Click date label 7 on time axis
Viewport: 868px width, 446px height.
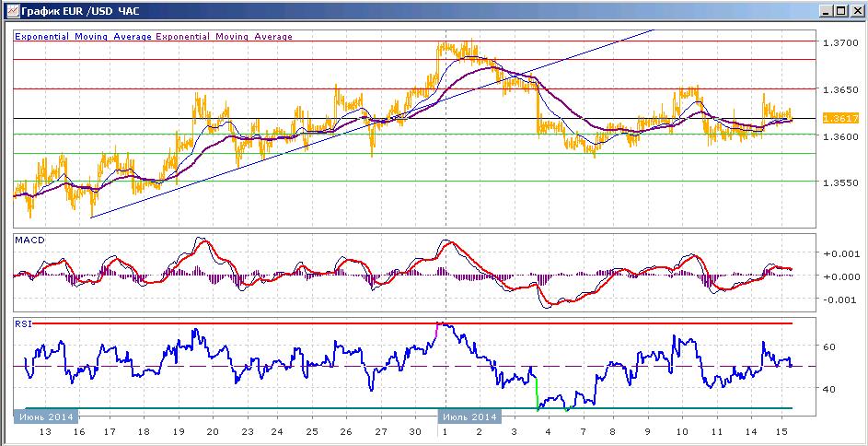coord(583,432)
